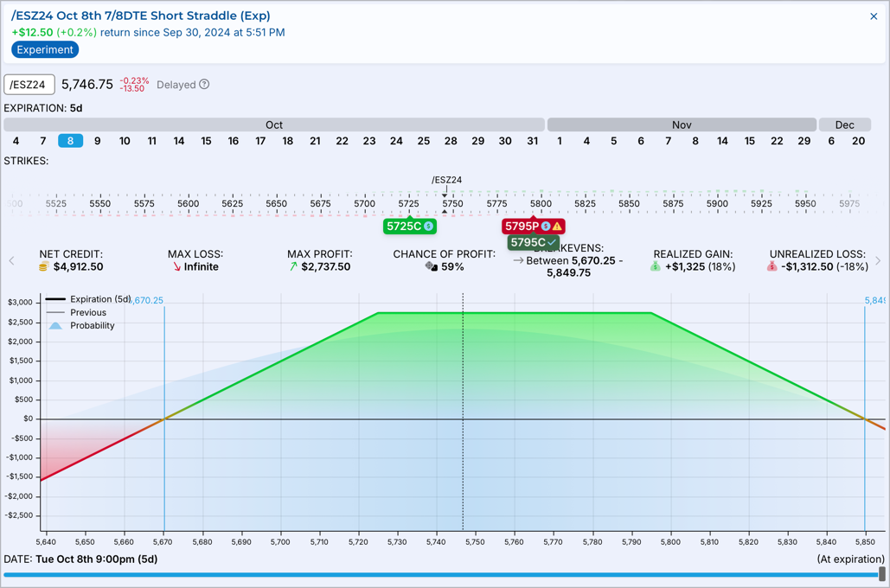Click the warning icon on the 5795P strike
This screenshot has width=890, height=588.
point(557,227)
